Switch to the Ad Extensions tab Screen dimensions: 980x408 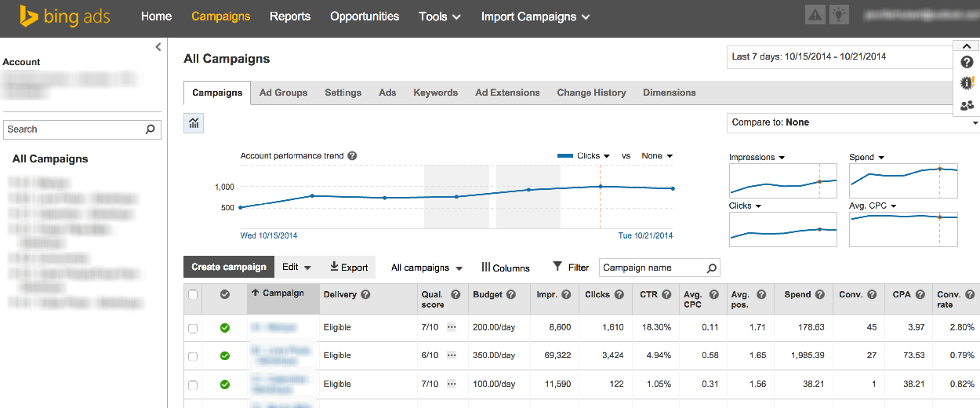point(507,93)
